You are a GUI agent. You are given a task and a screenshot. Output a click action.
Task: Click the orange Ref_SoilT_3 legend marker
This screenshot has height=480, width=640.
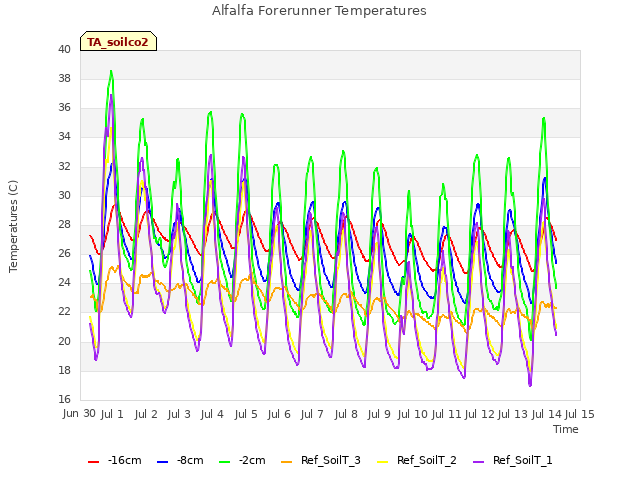(287, 462)
